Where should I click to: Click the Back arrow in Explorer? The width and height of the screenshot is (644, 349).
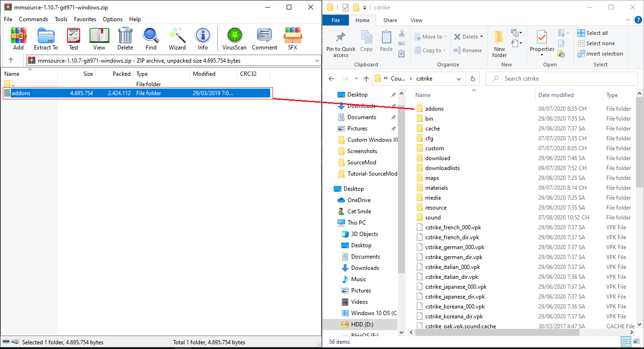pos(331,79)
